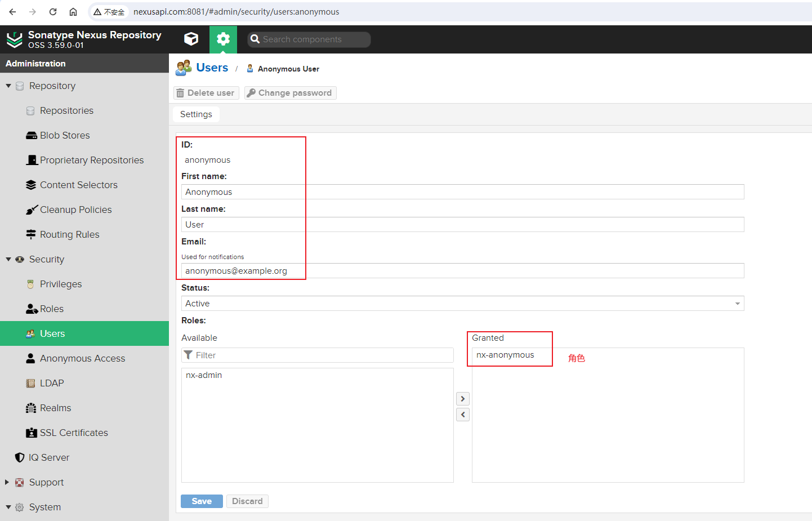The height and width of the screenshot is (521, 812).
Task: Click the Change password button
Action: click(290, 93)
